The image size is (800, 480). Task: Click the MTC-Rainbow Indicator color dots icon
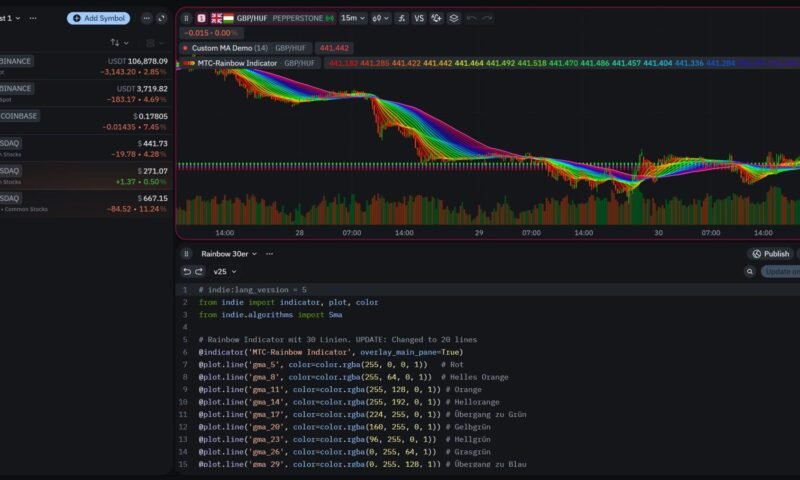[189, 63]
